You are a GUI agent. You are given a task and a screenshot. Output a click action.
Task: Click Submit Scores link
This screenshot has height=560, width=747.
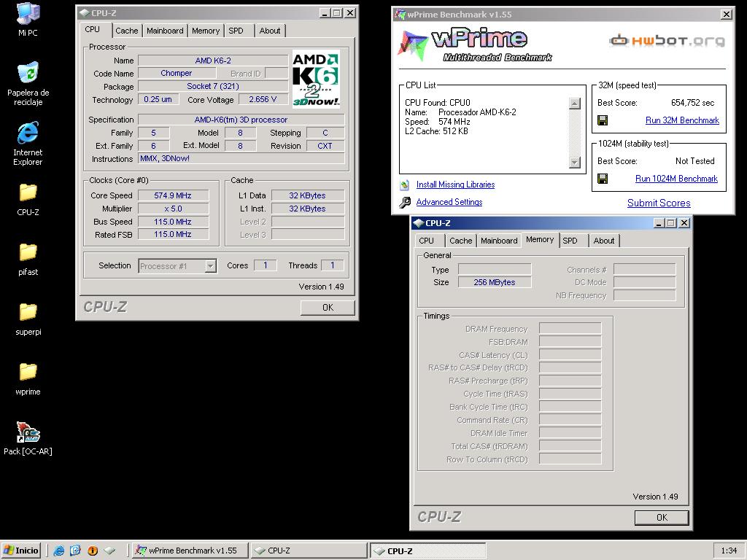pyautogui.click(x=659, y=203)
